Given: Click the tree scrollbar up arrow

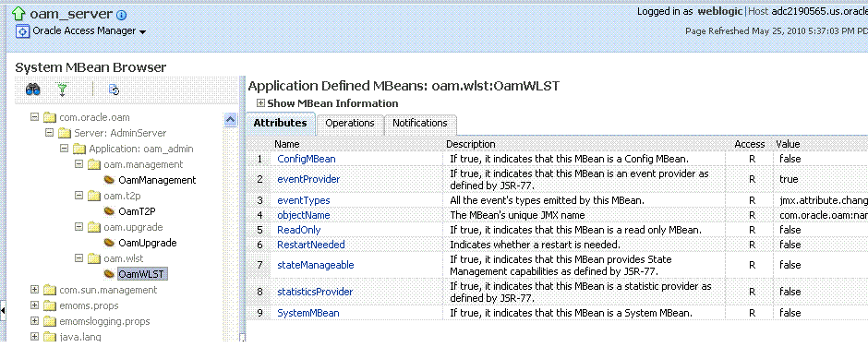Looking at the screenshot, I should [231, 120].
